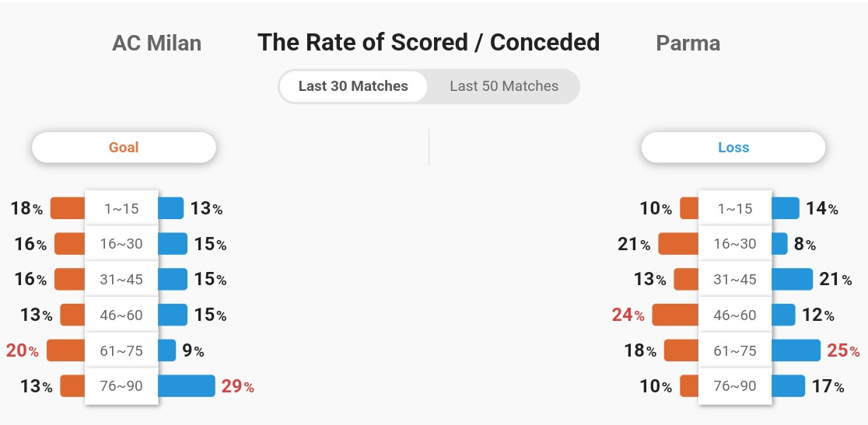Click Parma's 16~30 interval label
This screenshot has height=425, width=868.
(735, 244)
